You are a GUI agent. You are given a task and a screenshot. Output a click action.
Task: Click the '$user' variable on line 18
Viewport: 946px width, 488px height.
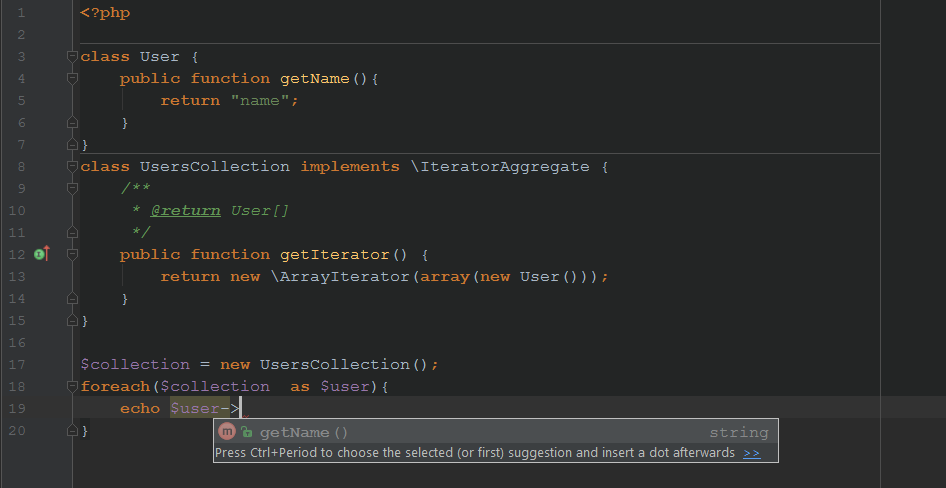[x=345, y=386]
